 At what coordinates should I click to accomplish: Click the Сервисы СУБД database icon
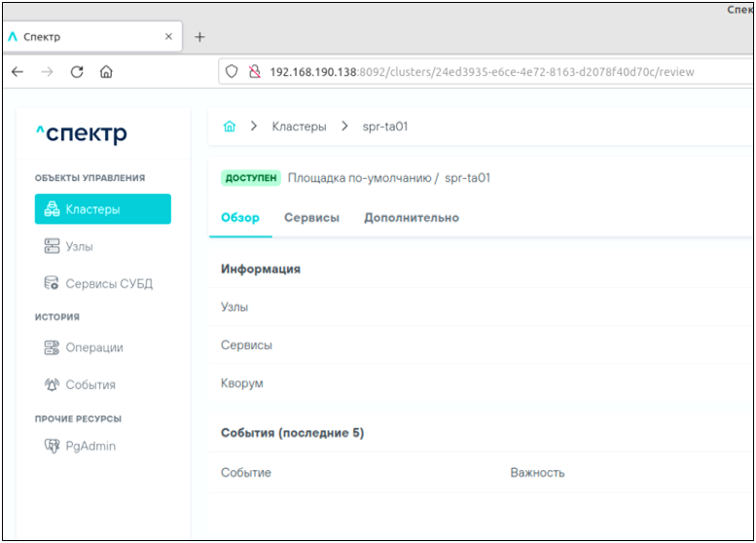tap(52, 283)
